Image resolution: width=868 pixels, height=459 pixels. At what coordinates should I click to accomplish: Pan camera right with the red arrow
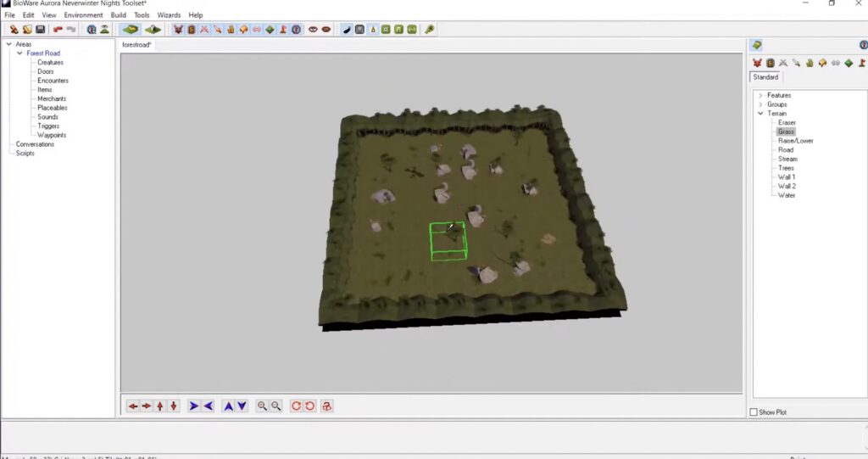click(146, 406)
